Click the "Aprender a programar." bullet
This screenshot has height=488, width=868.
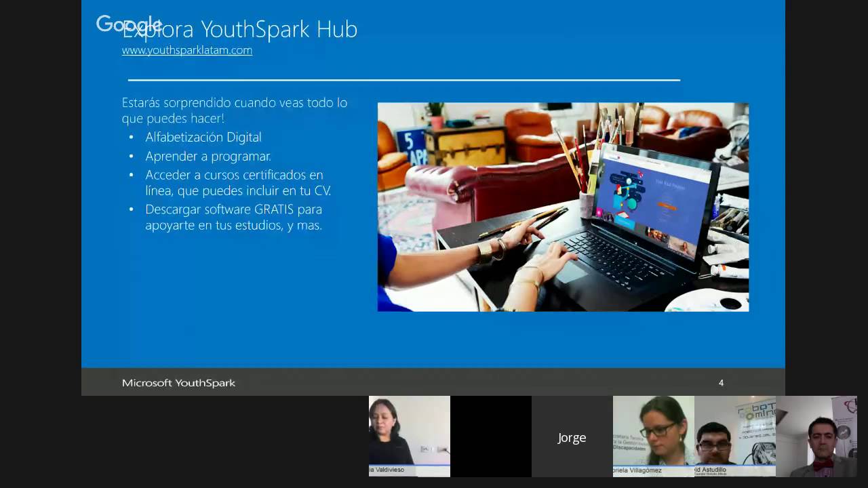(x=208, y=157)
